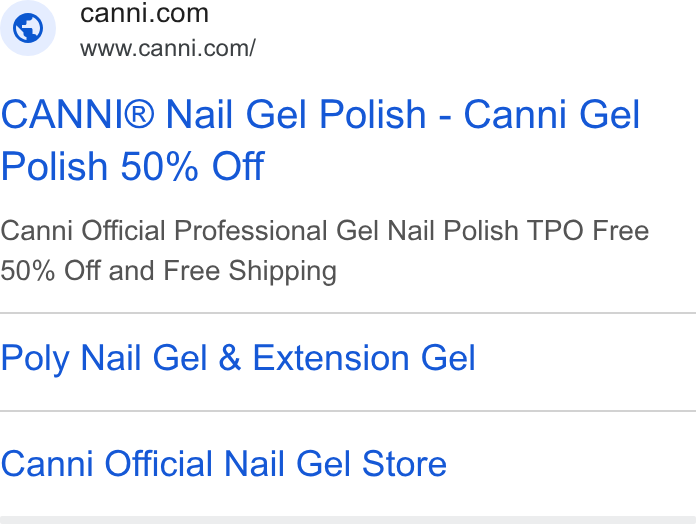The width and height of the screenshot is (696, 524).
Task: Click the gray separator bar below the sitelinks
Action: [x=348, y=520]
